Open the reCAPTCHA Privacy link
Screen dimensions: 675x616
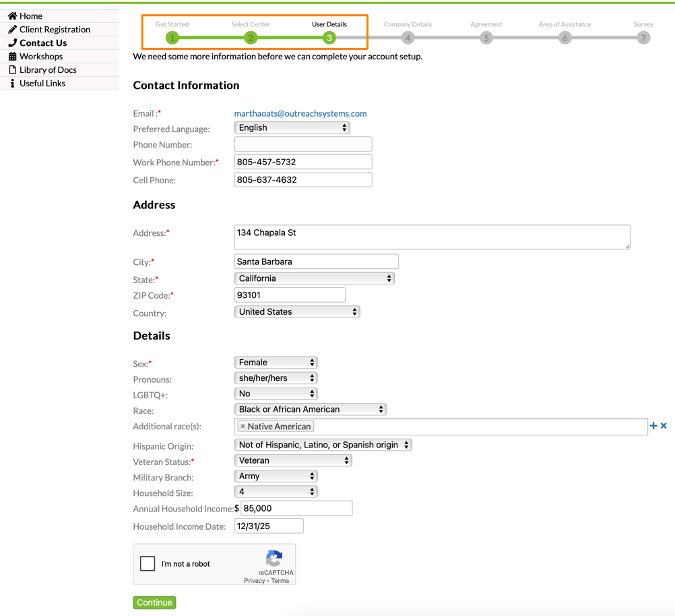[x=254, y=581]
